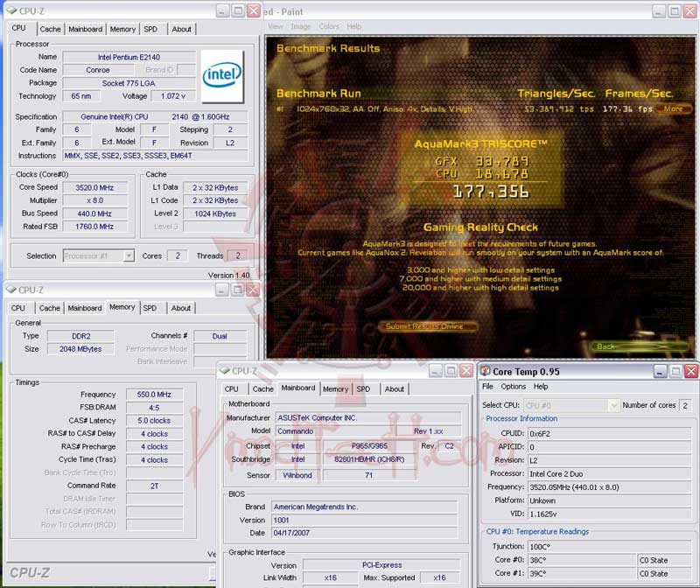Screen dimensions: 700x588
Task: Click CPU-Z icon in Mainboard window title
Action: [x=225, y=371]
